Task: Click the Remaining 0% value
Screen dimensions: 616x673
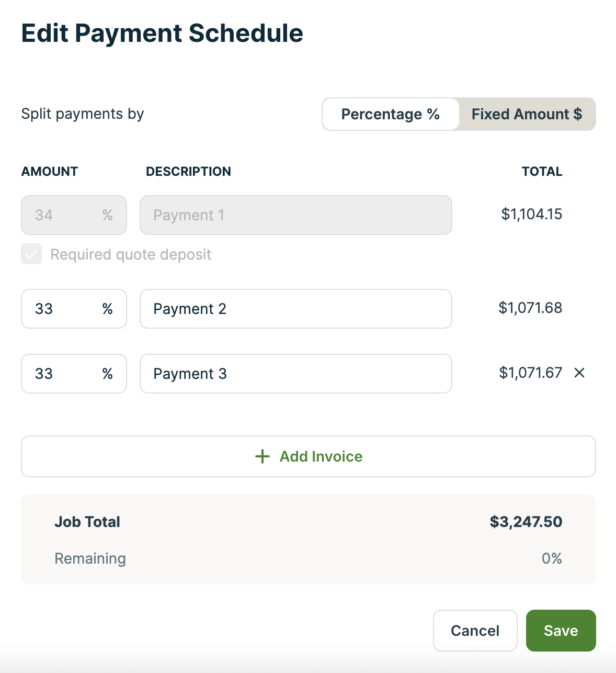Action: click(x=552, y=558)
